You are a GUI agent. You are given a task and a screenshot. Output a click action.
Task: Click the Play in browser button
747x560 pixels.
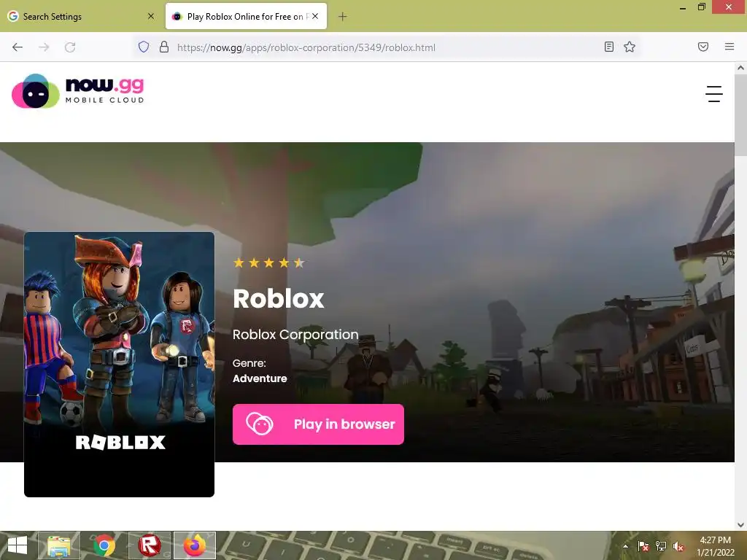coord(318,424)
